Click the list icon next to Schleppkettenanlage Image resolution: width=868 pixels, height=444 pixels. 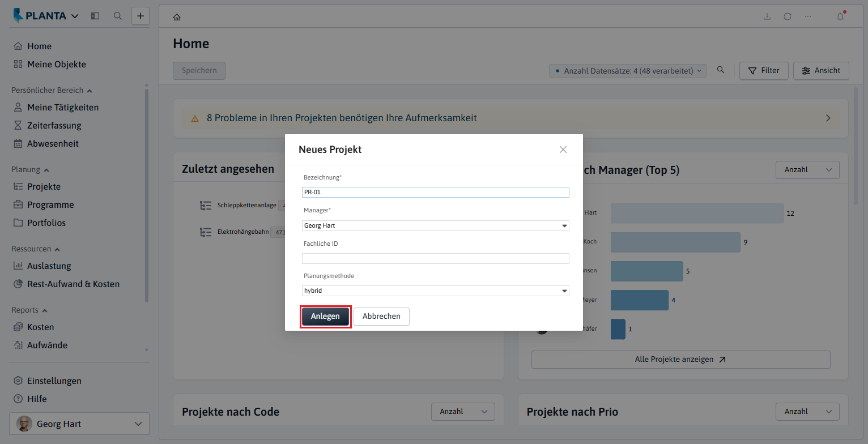206,206
